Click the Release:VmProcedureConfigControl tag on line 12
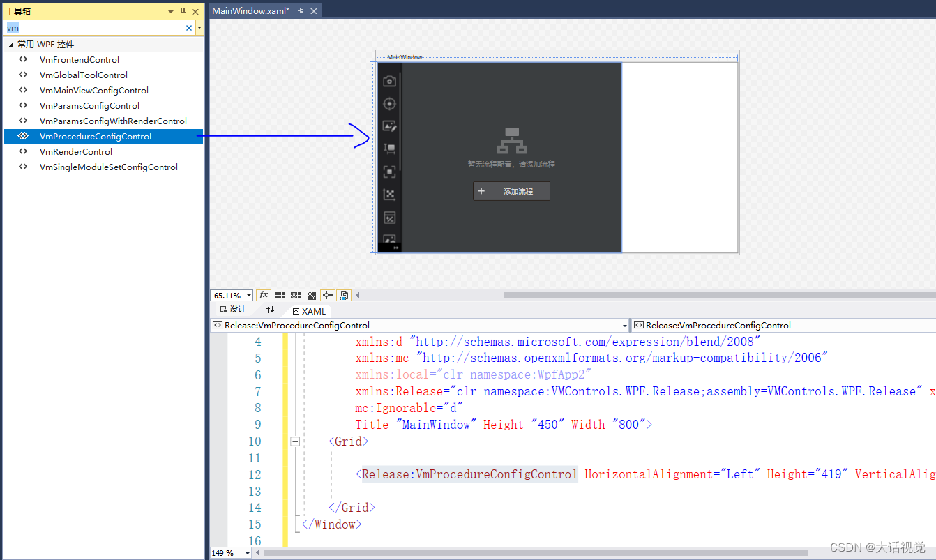This screenshot has width=936, height=560. pos(469,474)
